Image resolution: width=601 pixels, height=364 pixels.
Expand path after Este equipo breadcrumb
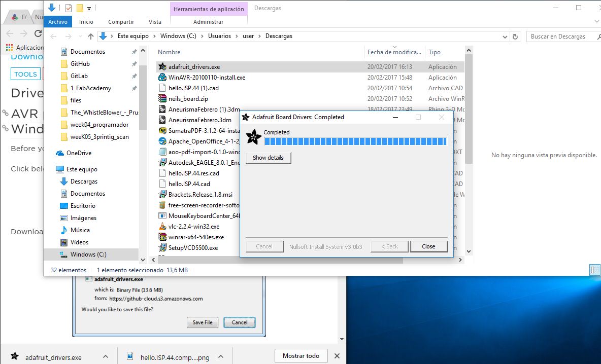[x=154, y=36]
